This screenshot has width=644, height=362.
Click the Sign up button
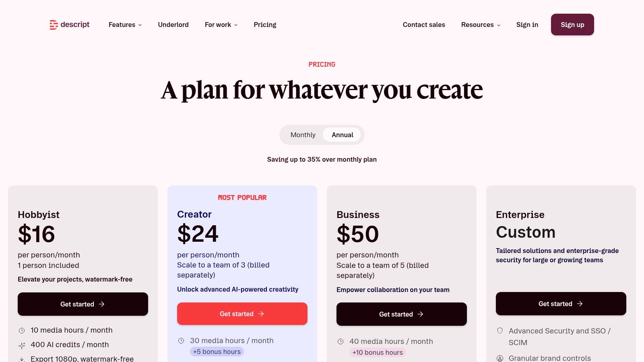click(572, 25)
